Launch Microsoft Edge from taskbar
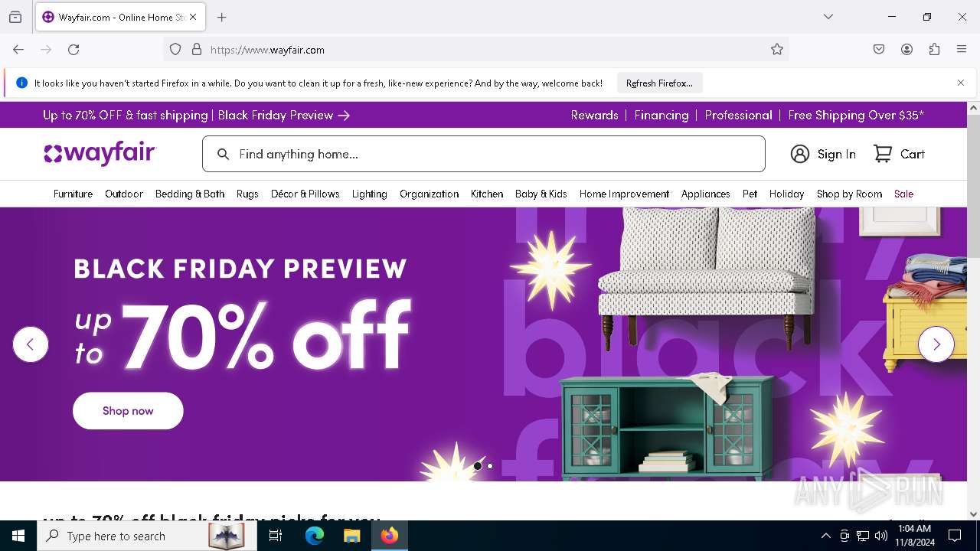This screenshot has width=980, height=551. tap(315, 536)
